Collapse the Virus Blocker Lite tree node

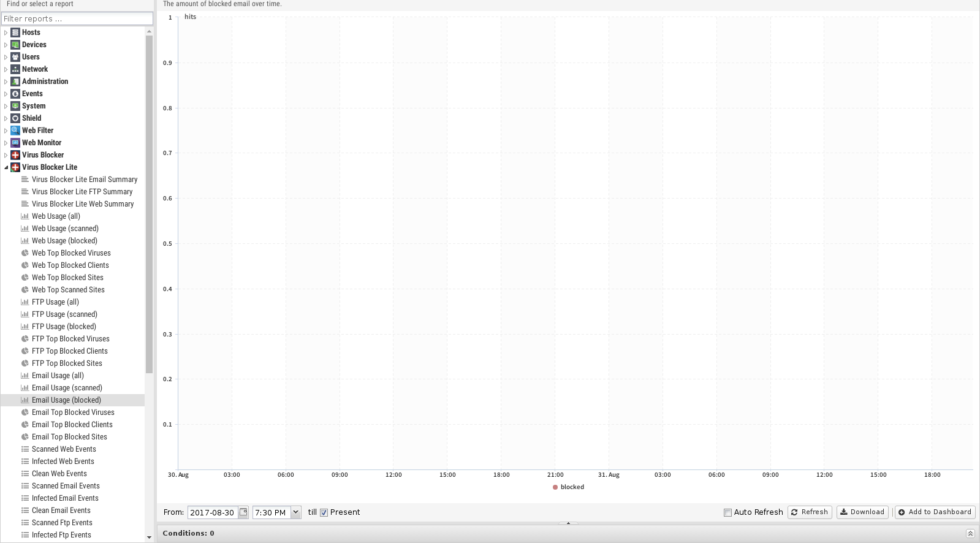pyautogui.click(x=6, y=167)
